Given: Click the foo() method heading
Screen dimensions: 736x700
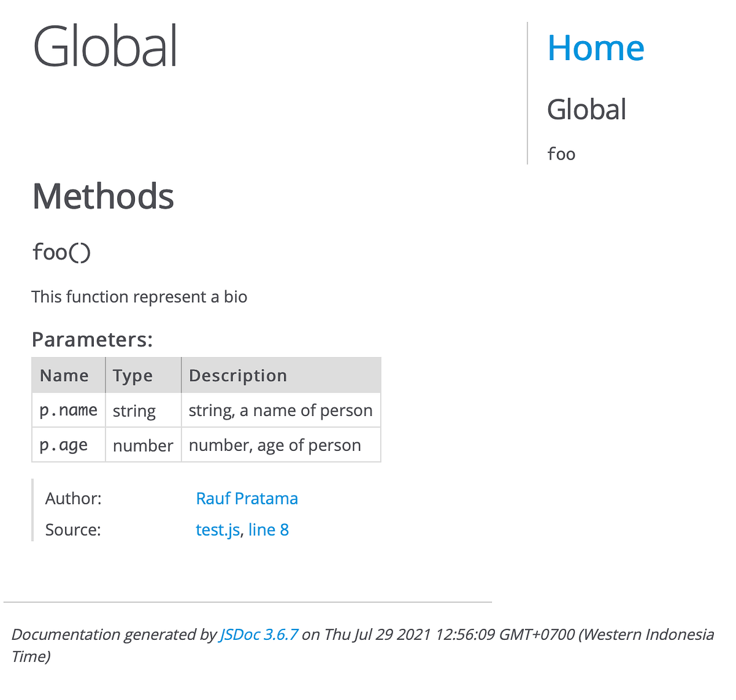Looking at the screenshot, I should pyautogui.click(x=61, y=252).
